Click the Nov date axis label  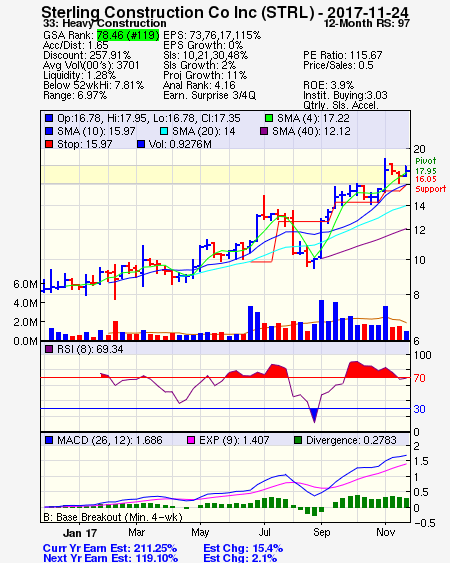385,532
